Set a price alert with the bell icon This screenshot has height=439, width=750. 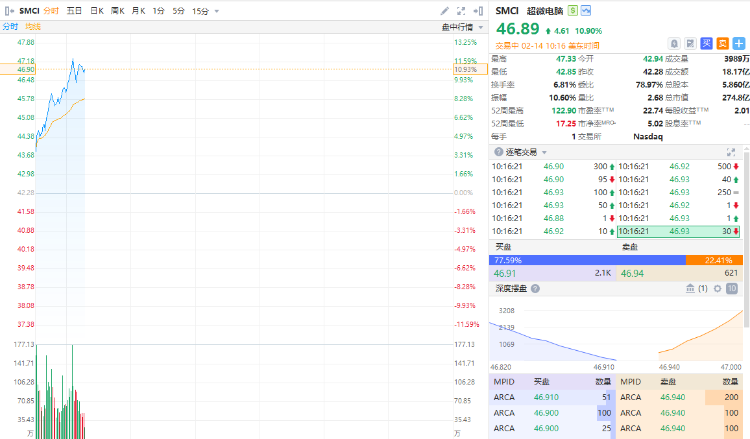tap(674, 44)
